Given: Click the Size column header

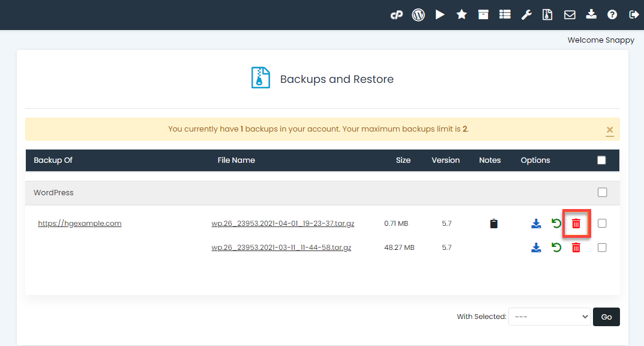Looking at the screenshot, I should [x=403, y=160].
